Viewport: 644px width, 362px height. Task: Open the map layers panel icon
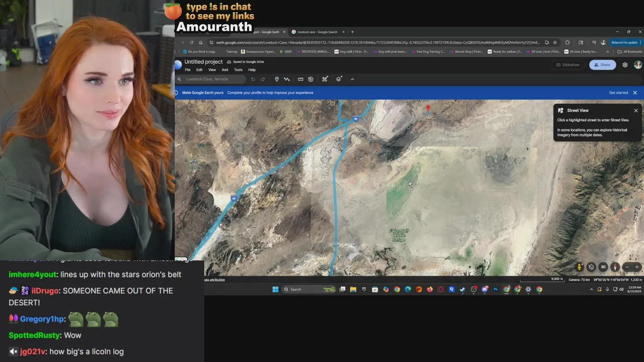coord(339,79)
